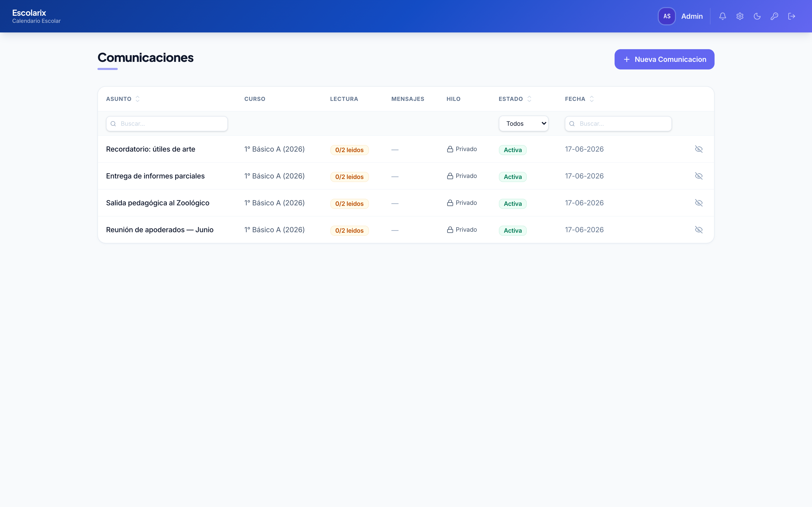812x507 pixels.
Task: Open the Reunión de apoderados — Junio communication
Action: tap(160, 230)
